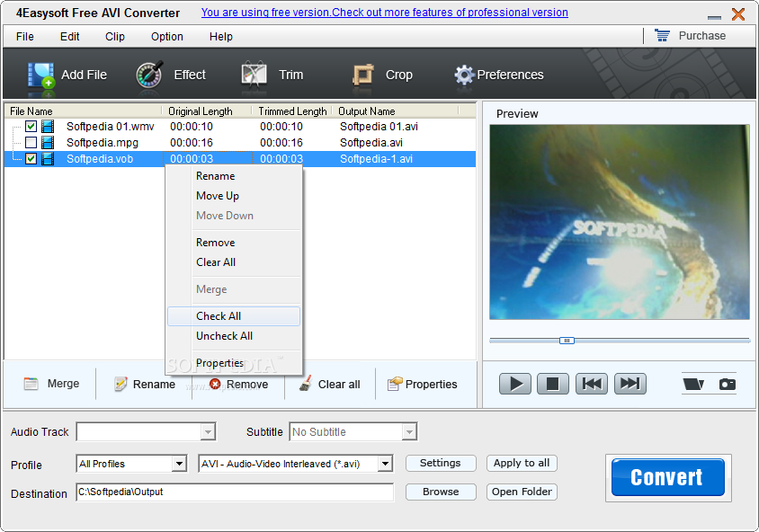Open the Subtitle dropdown
The width and height of the screenshot is (759, 532).
(x=409, y=432)
